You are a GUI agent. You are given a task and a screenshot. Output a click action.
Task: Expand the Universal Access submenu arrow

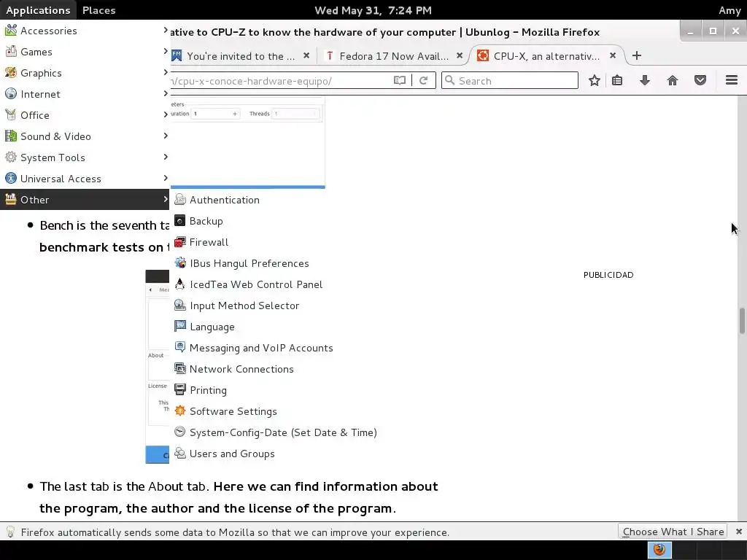point(166,178)
